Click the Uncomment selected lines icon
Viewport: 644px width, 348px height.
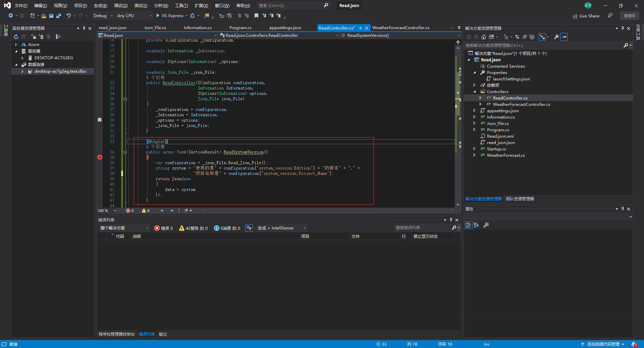[x=247, y=16]
